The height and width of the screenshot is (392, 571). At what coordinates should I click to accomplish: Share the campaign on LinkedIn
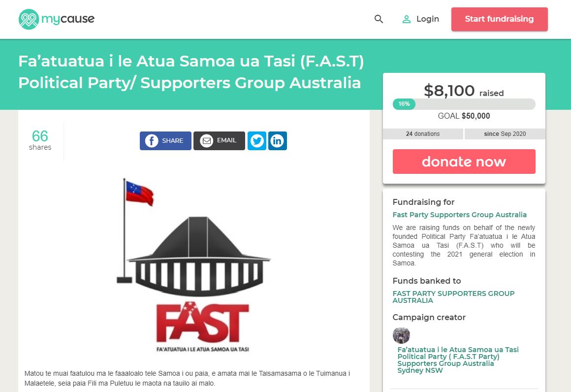pyautogui.click(x=277, y=140)
